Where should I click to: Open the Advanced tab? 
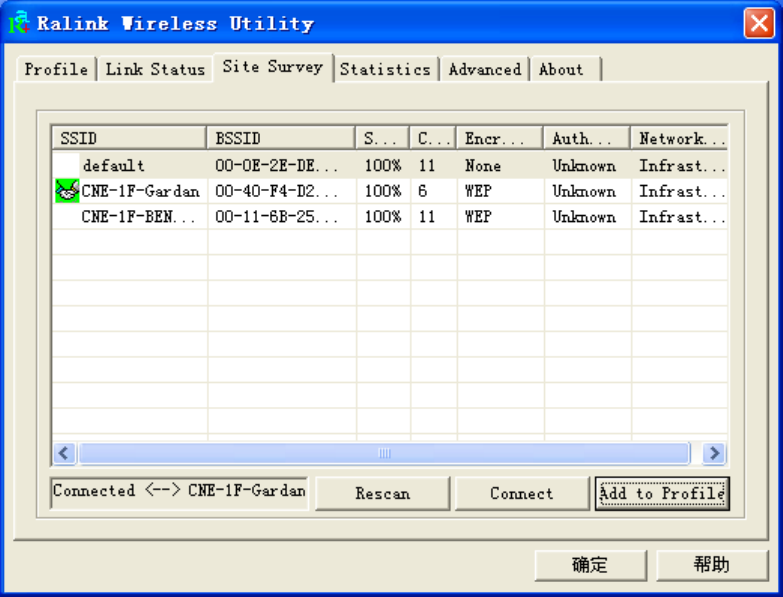click(484, 69)
